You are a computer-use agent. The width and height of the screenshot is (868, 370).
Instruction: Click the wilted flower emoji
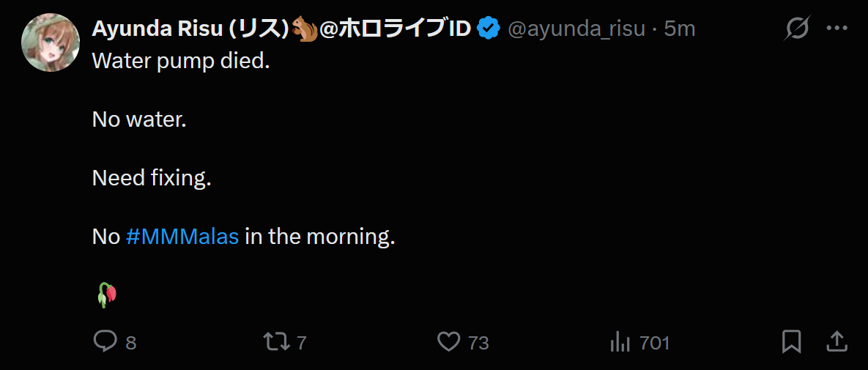[x=106, y=295]
